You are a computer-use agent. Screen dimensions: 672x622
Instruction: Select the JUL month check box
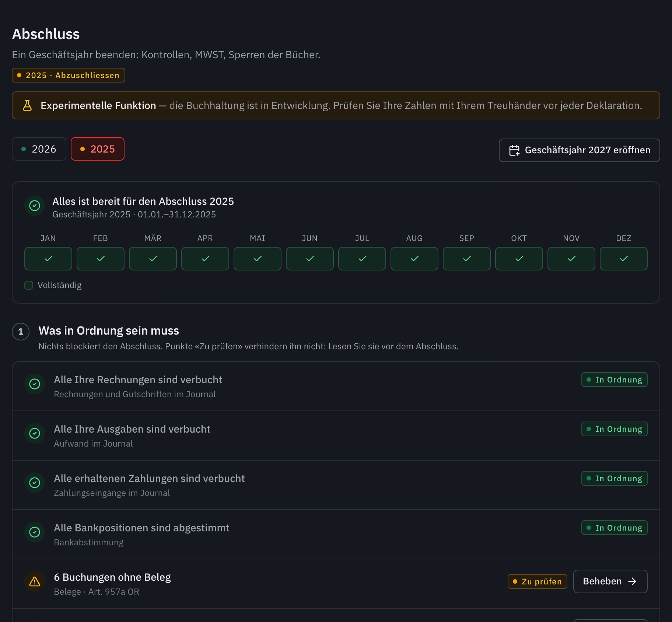point(362,259)
